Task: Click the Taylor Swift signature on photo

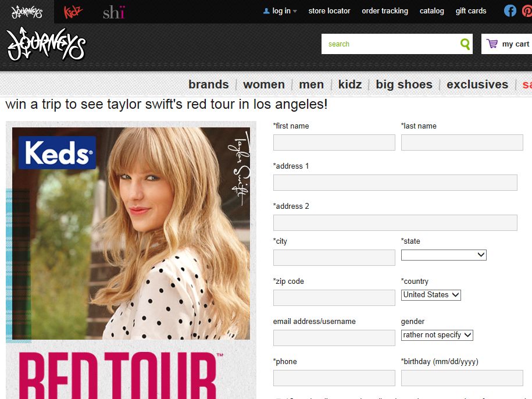Action: click(240, 169)
